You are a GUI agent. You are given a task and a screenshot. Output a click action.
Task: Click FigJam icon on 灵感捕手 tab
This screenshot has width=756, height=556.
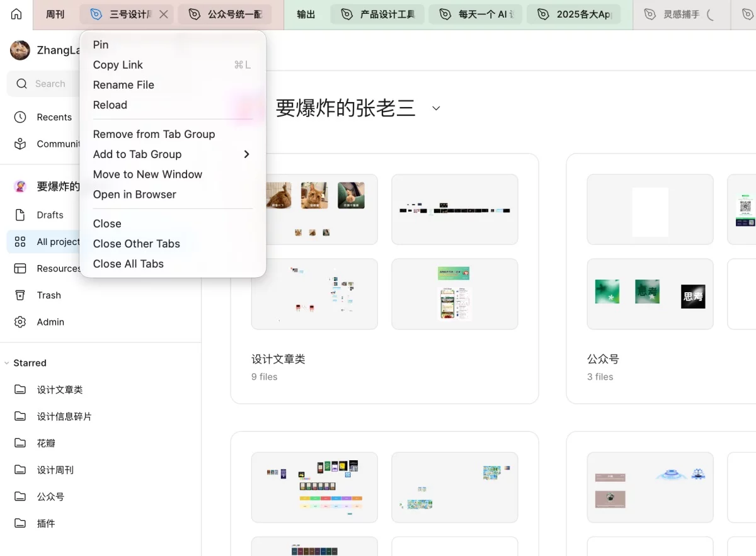tap(650, 14)
